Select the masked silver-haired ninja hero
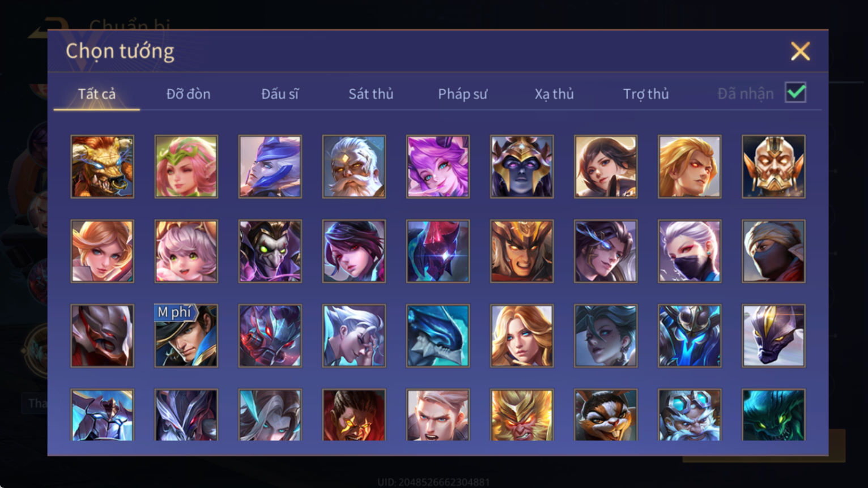 click(x=690, y=251)
